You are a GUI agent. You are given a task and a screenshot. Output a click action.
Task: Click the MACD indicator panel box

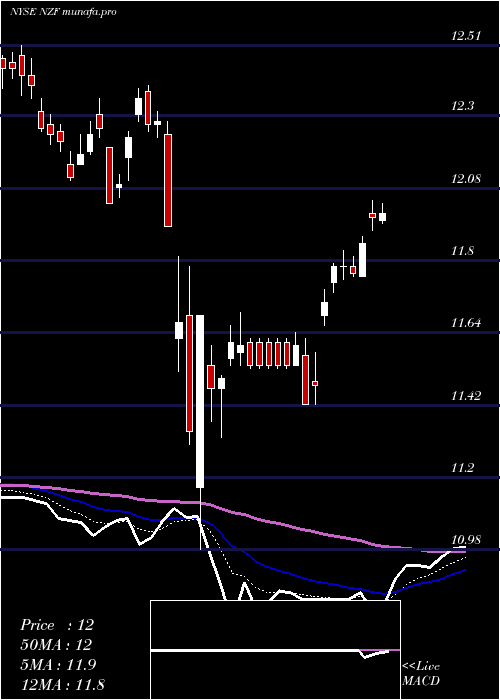[x=275, y=650]
